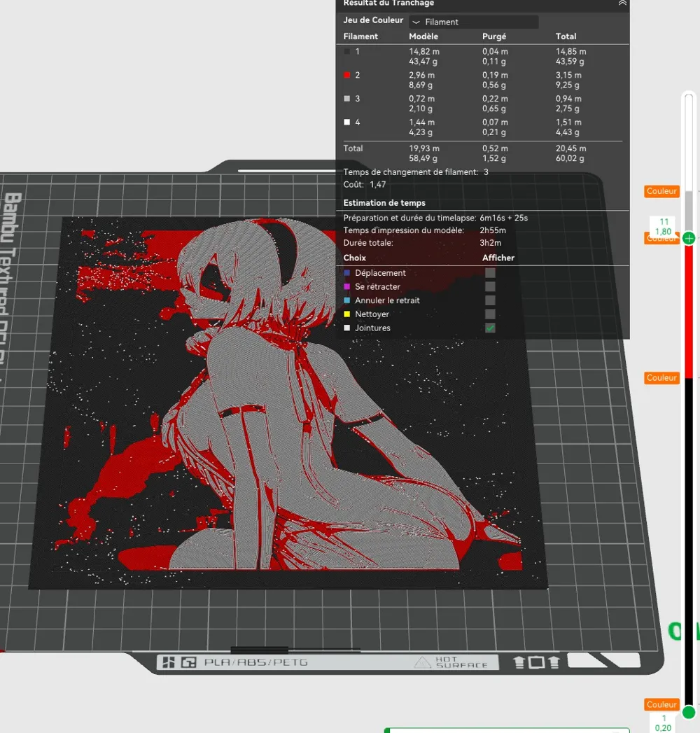Uncheck the Jointures display checkbox
700x733 pixels.
[x=490, y=328]
